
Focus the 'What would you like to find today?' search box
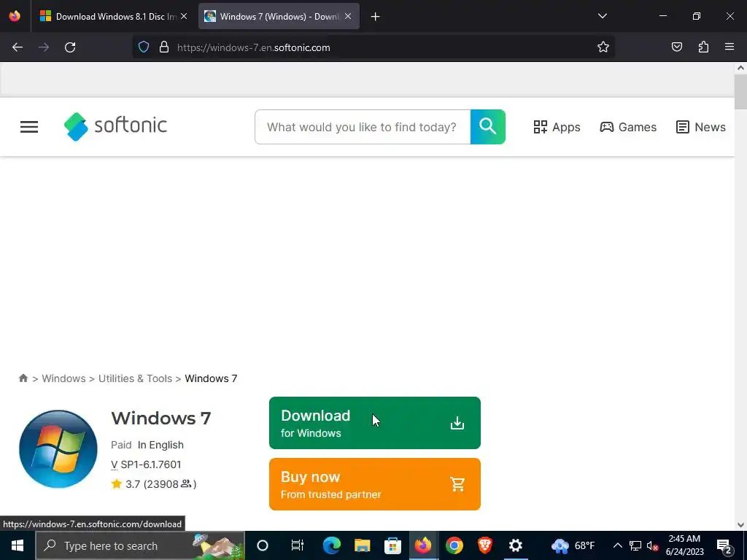pos(363,127)
